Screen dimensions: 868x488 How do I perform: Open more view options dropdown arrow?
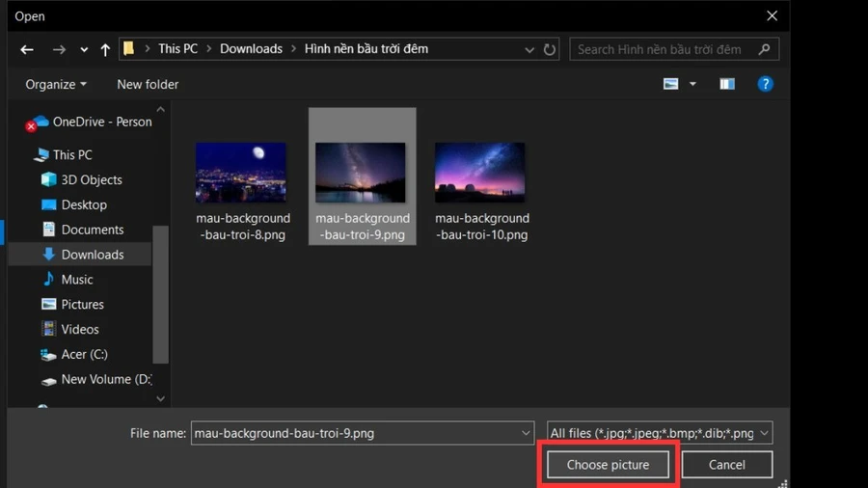click(692, 84)
